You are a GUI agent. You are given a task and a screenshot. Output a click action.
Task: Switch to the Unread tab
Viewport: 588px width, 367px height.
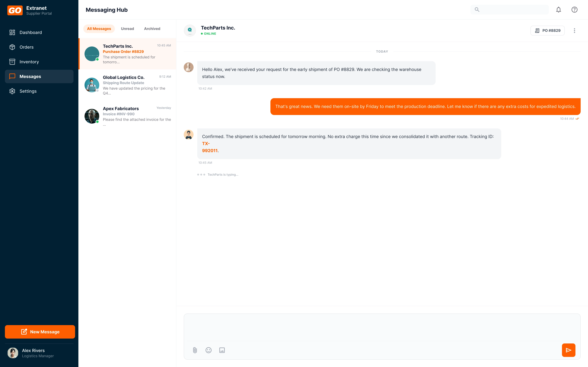tap(127, 29)
